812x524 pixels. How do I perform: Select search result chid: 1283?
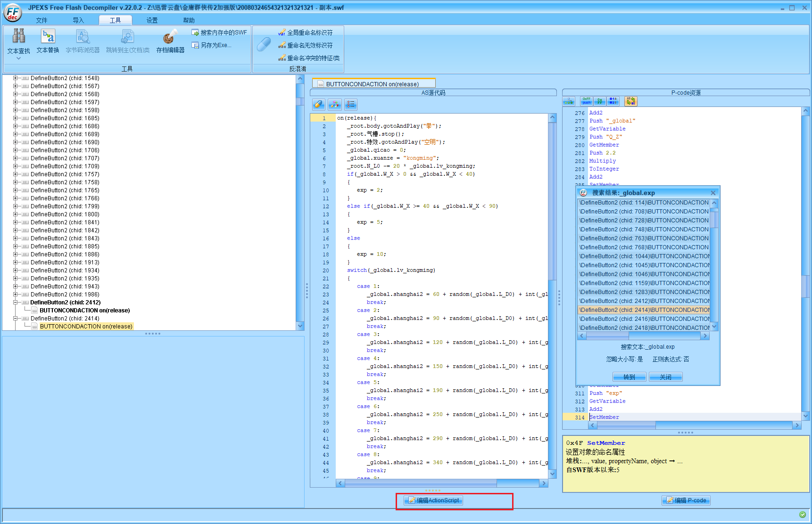pyautogui.click(x=644, y=292)
